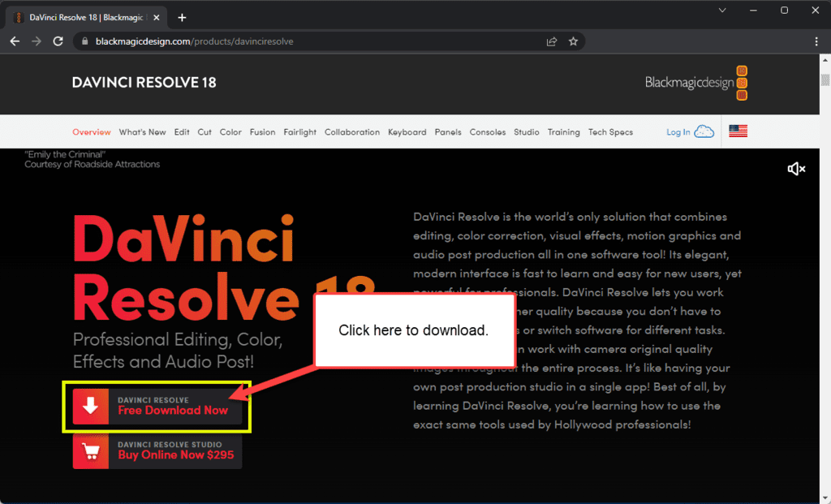Open the Log In link
Screen dimensions: 831x504
(678, 132)
